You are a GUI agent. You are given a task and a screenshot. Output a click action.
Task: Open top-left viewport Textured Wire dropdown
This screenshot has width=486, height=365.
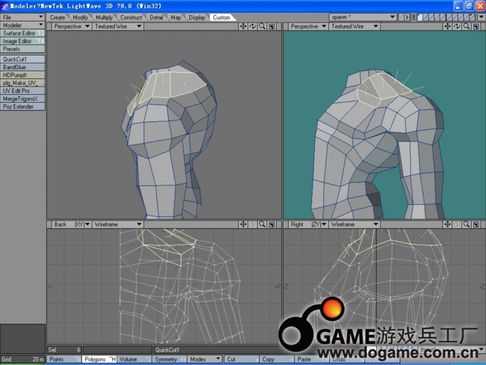(118, 26)
